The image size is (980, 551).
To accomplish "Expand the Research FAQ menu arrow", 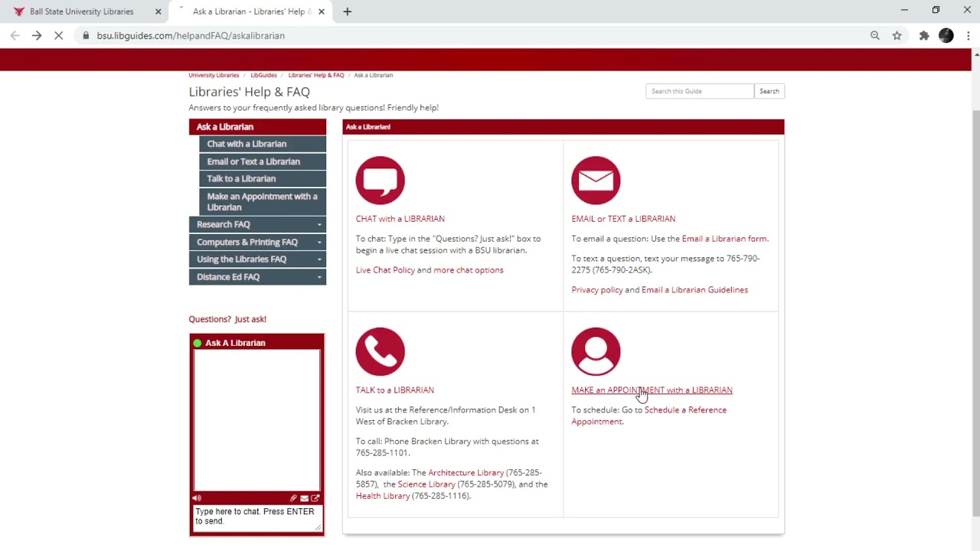I will (319, 224).
